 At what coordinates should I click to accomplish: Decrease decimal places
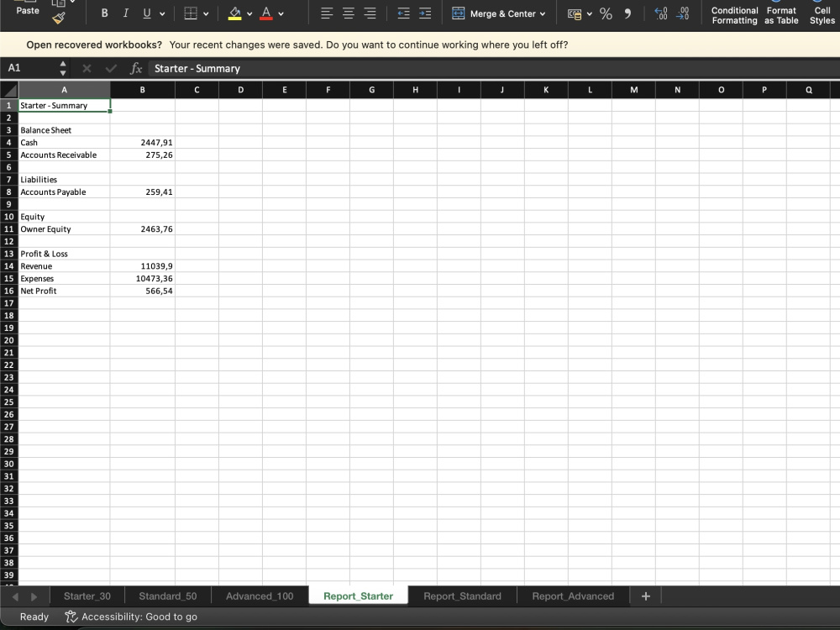pyautogui.click(x=683, y=13)
